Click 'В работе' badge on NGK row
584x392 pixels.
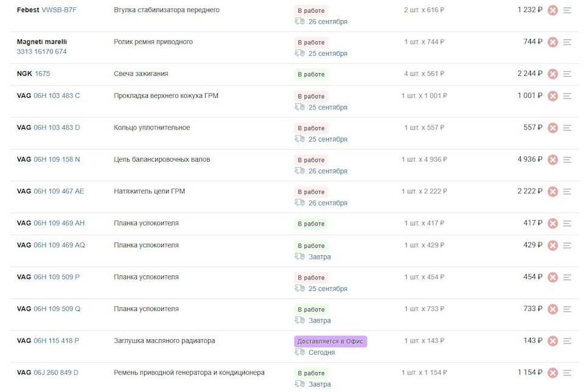[x=311, y=75]
